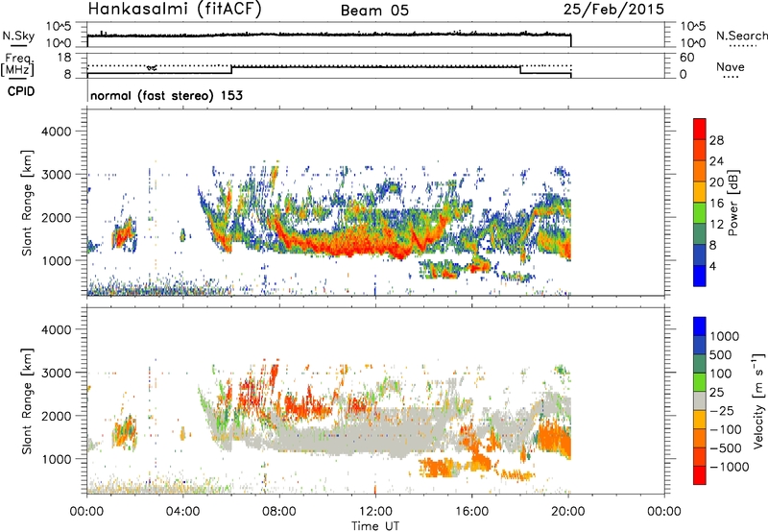Click the '60' Nave axis value
Screen dimensions: 768x532
[686, 58]
